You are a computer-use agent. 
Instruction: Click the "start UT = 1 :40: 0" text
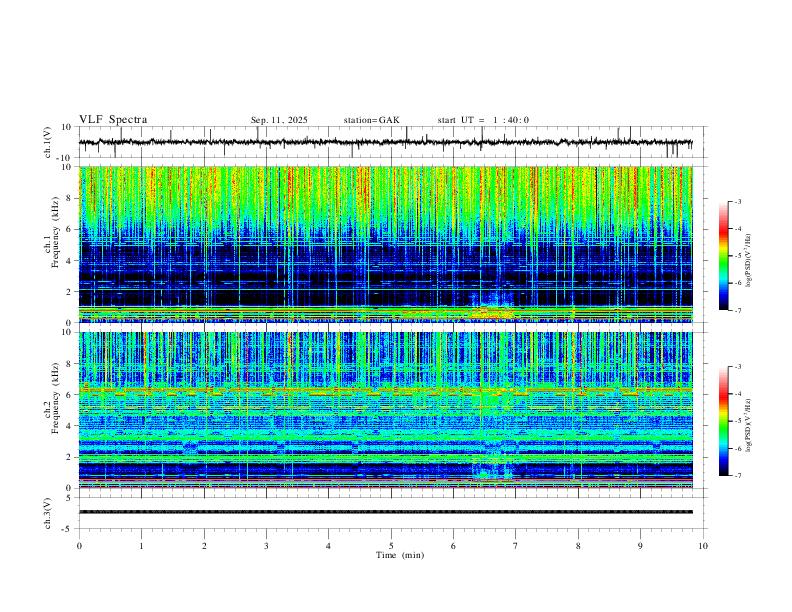483,120
